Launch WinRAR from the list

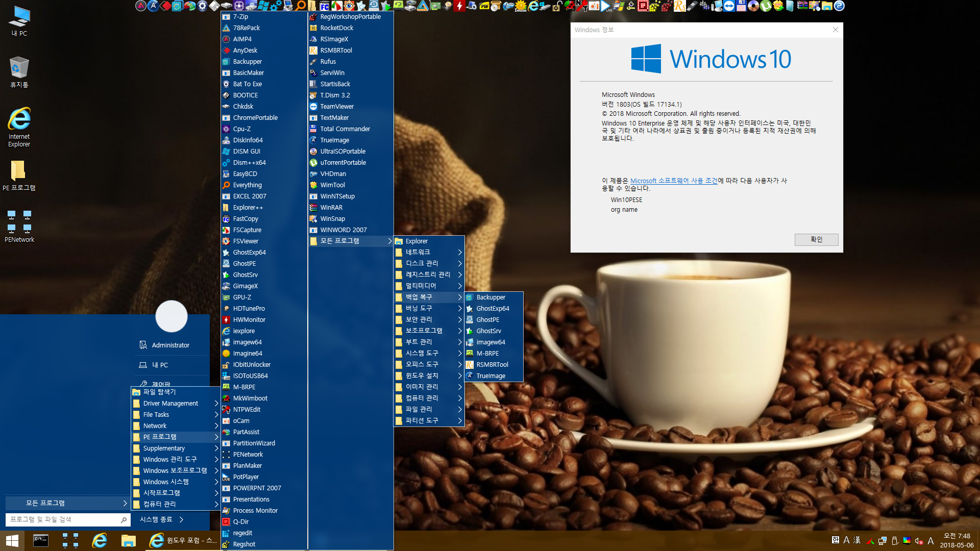(x=351, y=208)
